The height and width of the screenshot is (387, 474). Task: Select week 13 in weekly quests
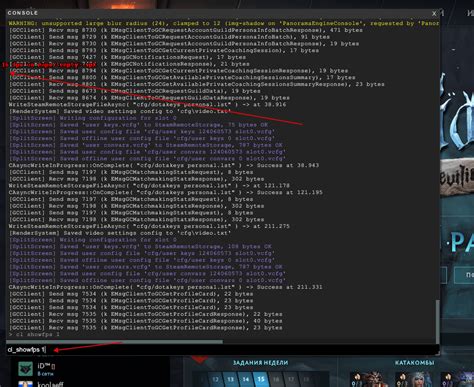230,380
